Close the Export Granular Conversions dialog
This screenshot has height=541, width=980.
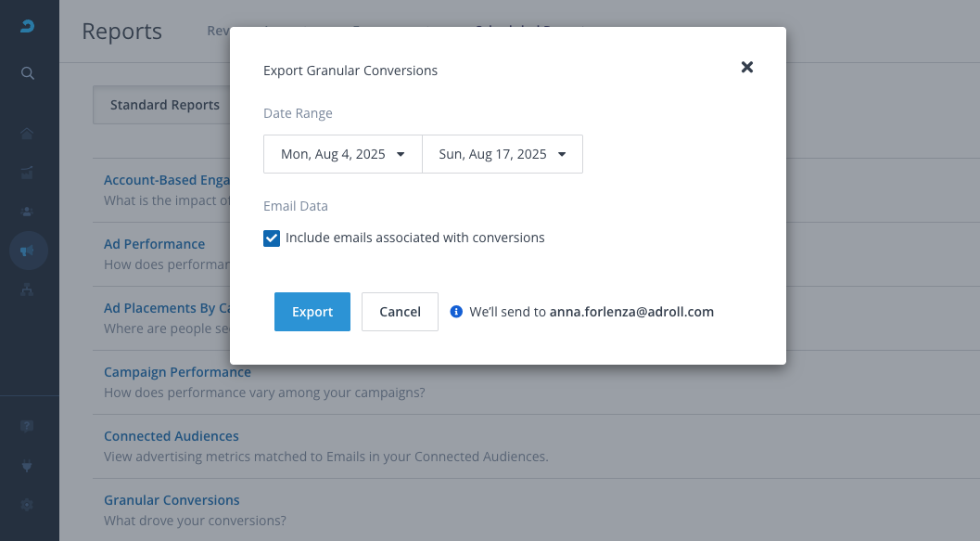[x=747, y=67]
